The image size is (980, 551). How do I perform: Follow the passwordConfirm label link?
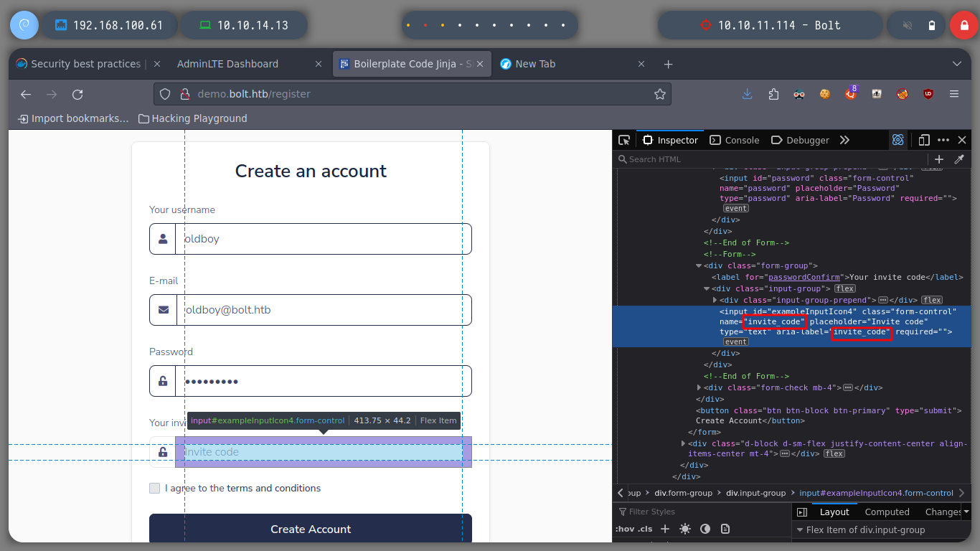pos(804,277)
